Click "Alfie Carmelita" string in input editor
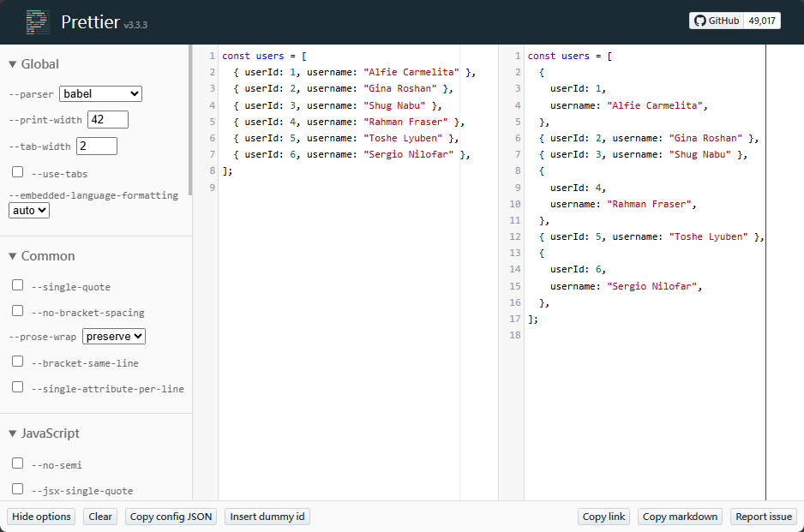The image size is (804, 532). coord(411,72)
